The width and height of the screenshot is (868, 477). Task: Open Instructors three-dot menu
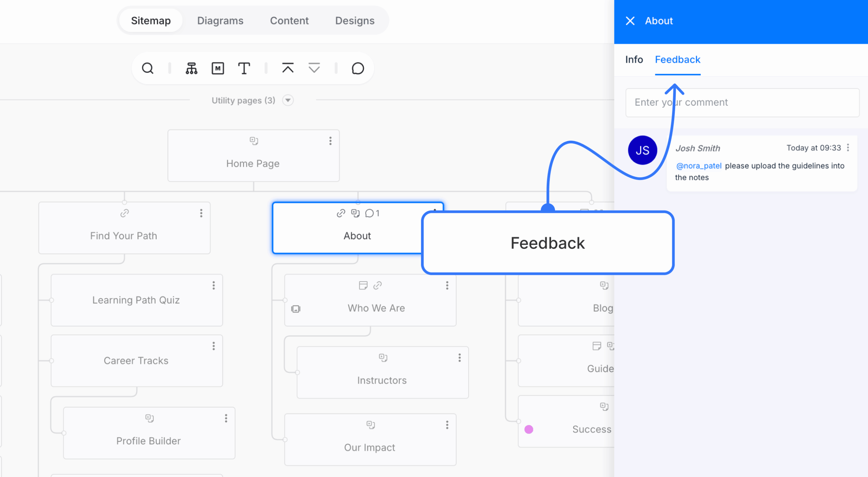click(459, 357)
